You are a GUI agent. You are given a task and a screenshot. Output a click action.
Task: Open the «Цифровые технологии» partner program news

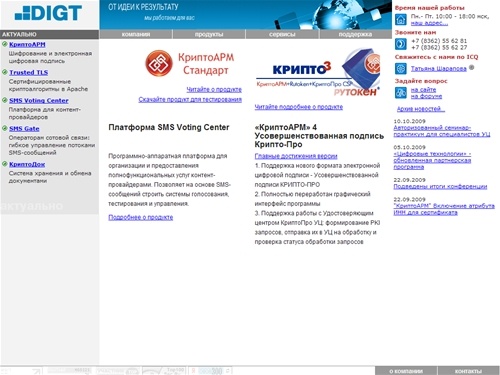[x=432, y=160]
